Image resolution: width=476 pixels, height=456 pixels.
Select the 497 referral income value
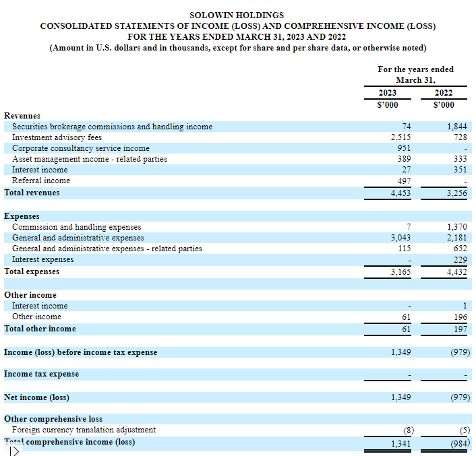point(404,181)
